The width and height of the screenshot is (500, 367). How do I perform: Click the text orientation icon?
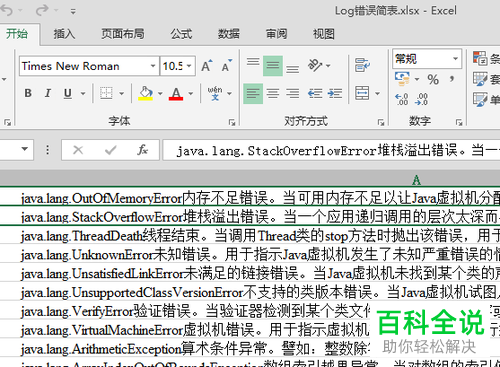coord(315,66)
